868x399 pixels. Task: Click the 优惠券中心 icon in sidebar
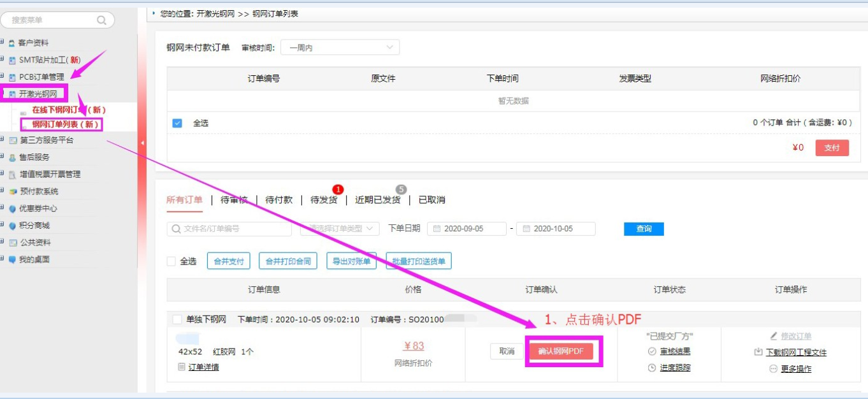click(x=12, y=208)
